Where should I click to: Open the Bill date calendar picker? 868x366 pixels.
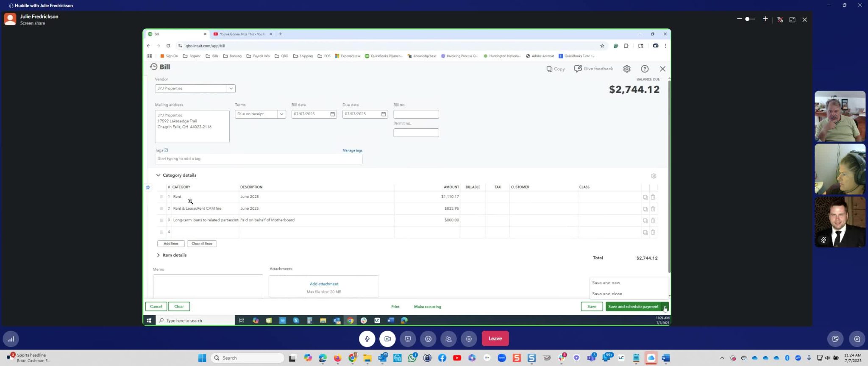coord(332,114)
